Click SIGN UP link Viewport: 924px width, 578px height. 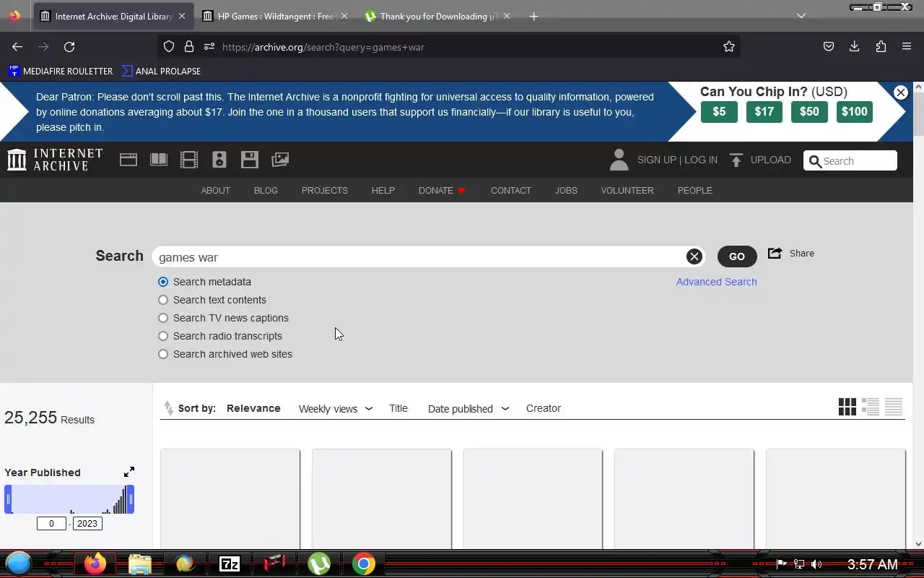pyautogui.click(x=657, y=160)
